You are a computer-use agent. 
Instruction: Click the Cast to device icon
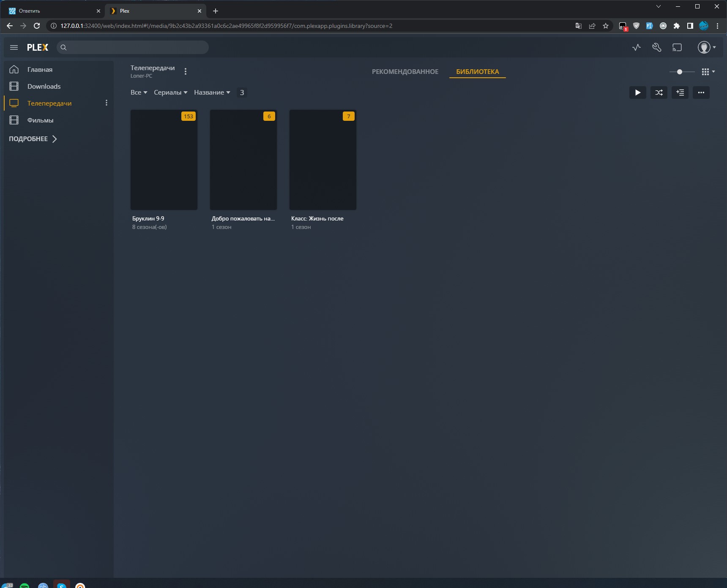(677, 47)
